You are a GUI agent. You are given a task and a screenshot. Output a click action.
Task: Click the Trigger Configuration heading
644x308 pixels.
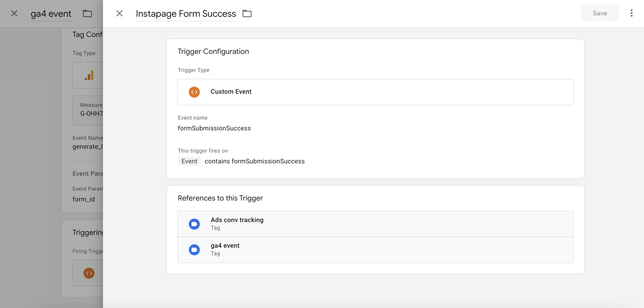213,51
